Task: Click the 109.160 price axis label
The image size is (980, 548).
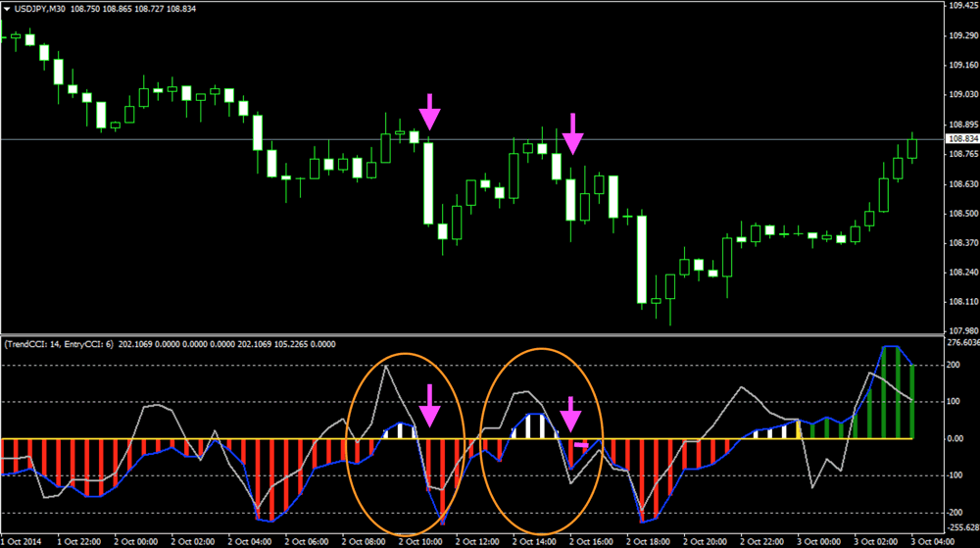Action: (x=963, y=65)
